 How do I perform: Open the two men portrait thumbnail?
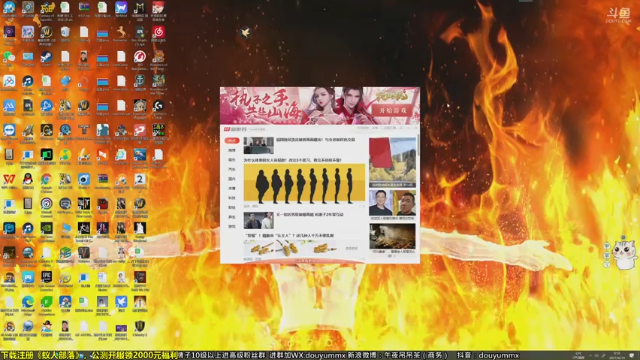(x=392, y=203)
